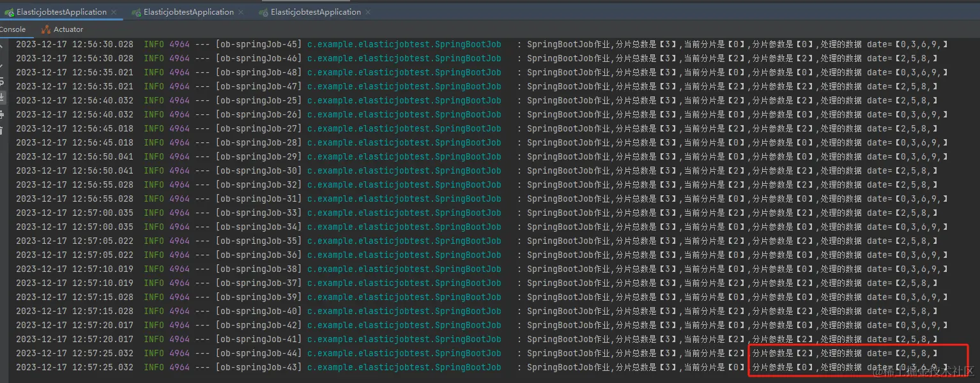Click class name in the ob-springJob-36 row
Image resolution: width=980 pixels, height=383 pixels.
(x=404, y=255)
